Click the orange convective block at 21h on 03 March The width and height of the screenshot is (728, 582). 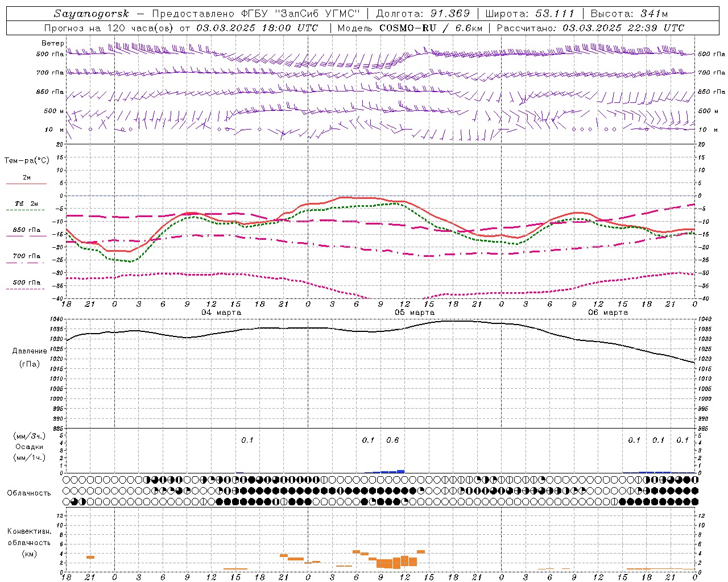click(90, 557)
